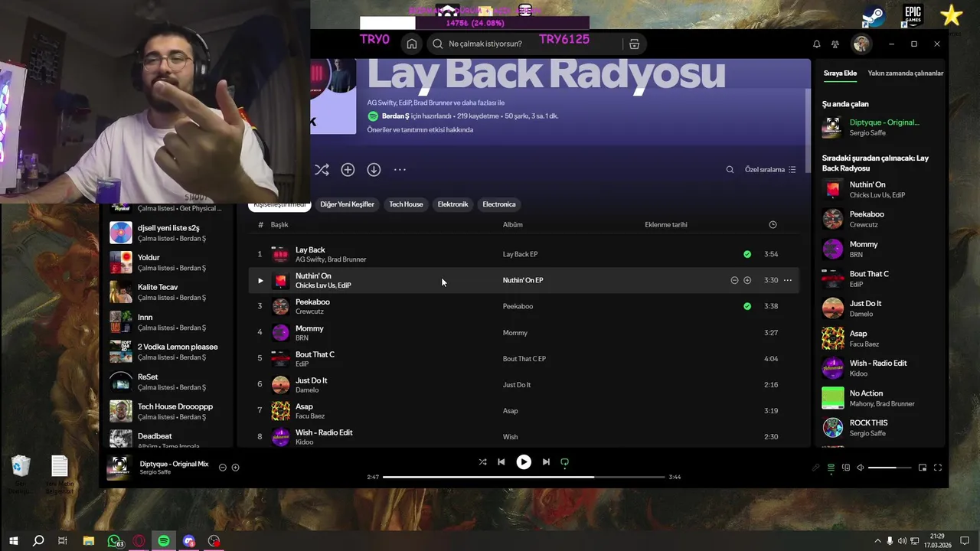The width and height of the screenshot is (980, 551).
Task: Select the Tech House filter chip
Action: coord(406,204)
